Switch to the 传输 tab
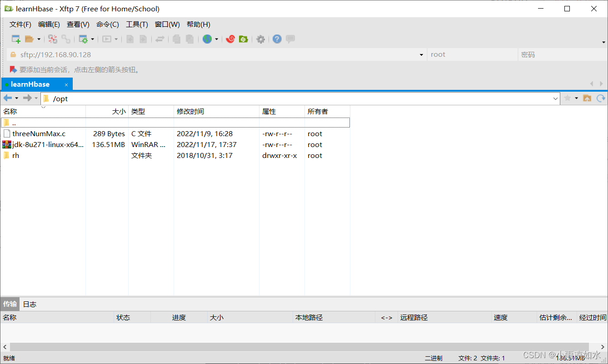This screenshot has height=364, width=608. point(10,304)
